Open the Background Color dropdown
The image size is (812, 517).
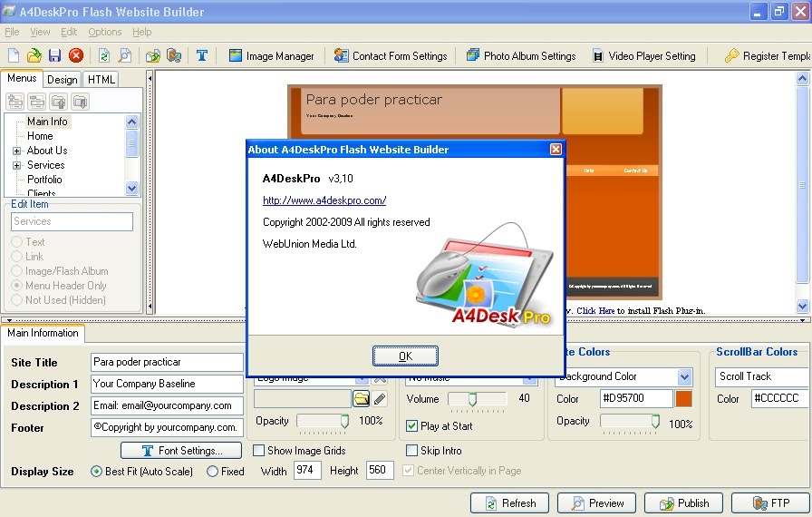click(684, 376)
